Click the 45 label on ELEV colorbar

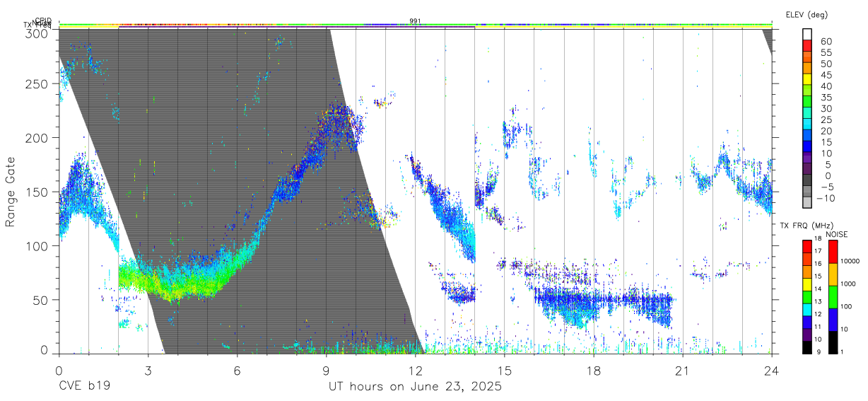(x=826, y=75)
